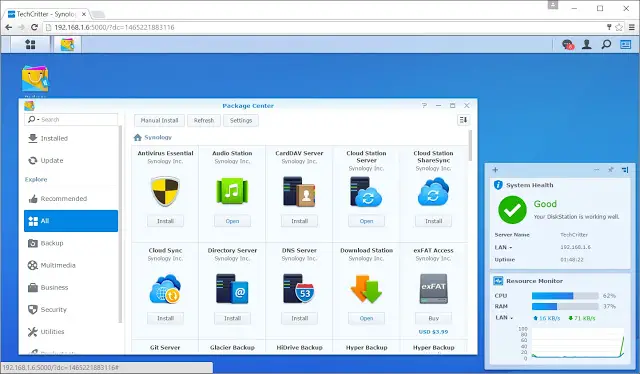The image size is (640, 374).
Task: Click the package list vertical scrollbar
Action: coord(470,145)
